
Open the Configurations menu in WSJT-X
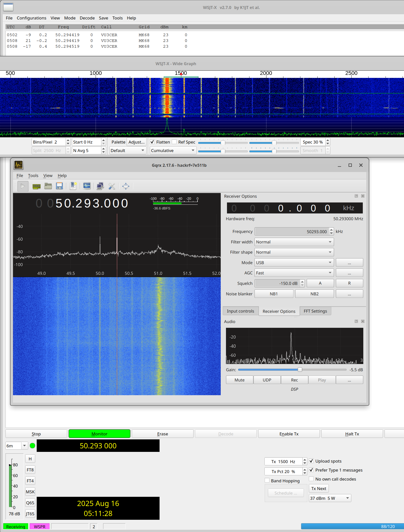pyautogui.click(x=31, y=18)
